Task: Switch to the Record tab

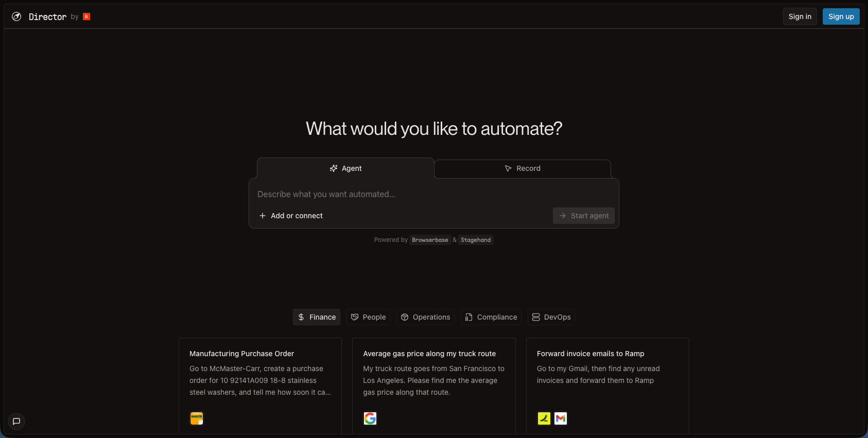Action: click(523, 168)
